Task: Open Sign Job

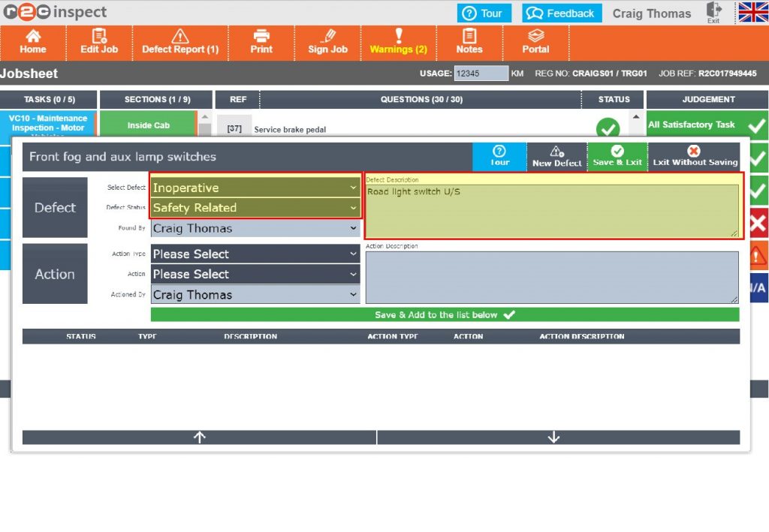Action: click(327, 43)
